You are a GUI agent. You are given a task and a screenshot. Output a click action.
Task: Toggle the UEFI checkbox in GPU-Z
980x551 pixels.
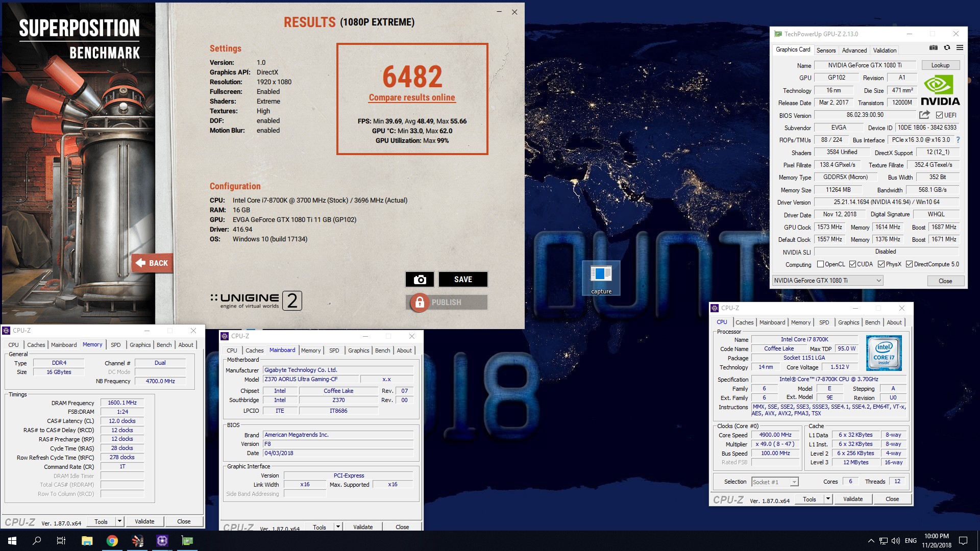coord(939,115)
